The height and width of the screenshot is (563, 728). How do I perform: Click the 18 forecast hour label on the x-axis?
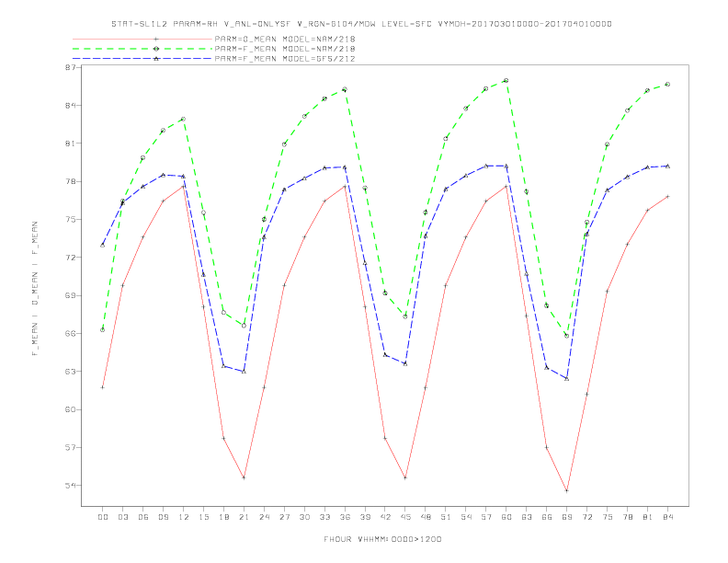[223, 517]
